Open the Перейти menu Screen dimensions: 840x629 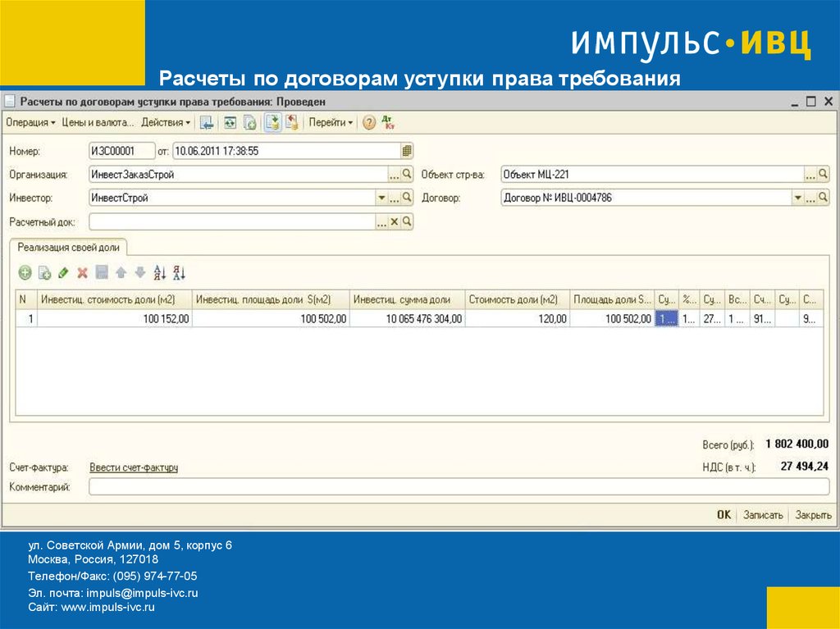pyautogui.click(x=331, y=123)
